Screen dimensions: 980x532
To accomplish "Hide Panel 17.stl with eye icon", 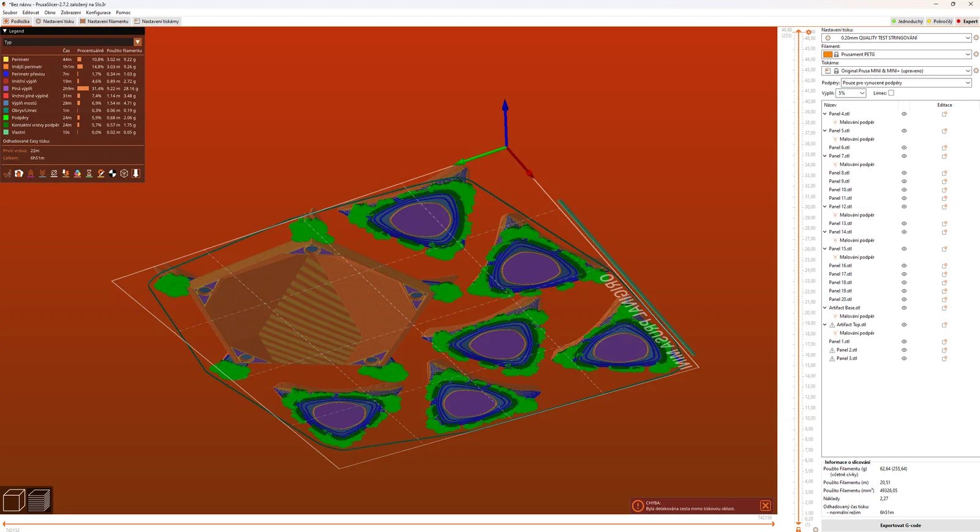I will pos(904,275).
